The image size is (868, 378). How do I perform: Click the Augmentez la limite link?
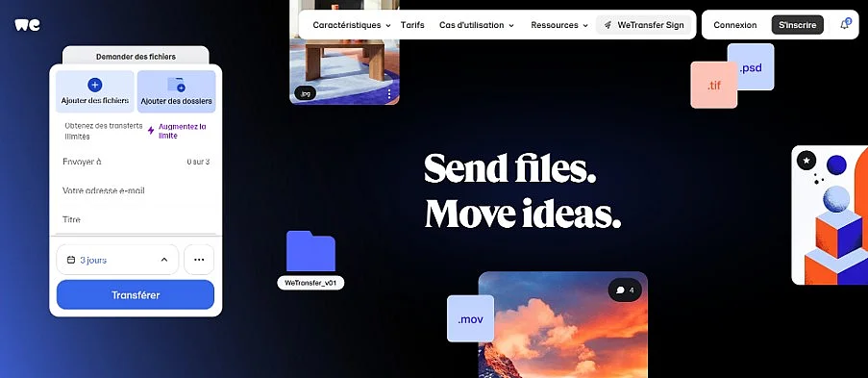[x=182, y=131]
